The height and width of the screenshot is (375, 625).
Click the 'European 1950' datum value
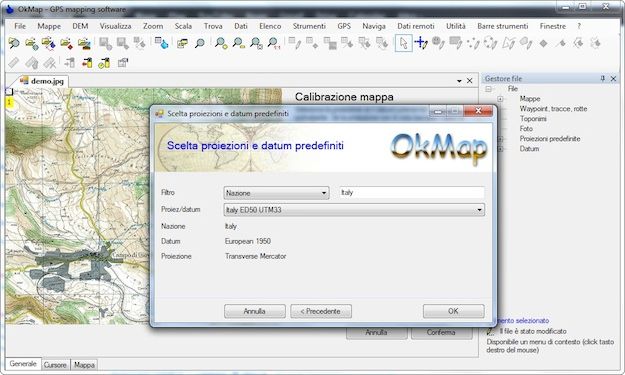click(x=248, y=241)
